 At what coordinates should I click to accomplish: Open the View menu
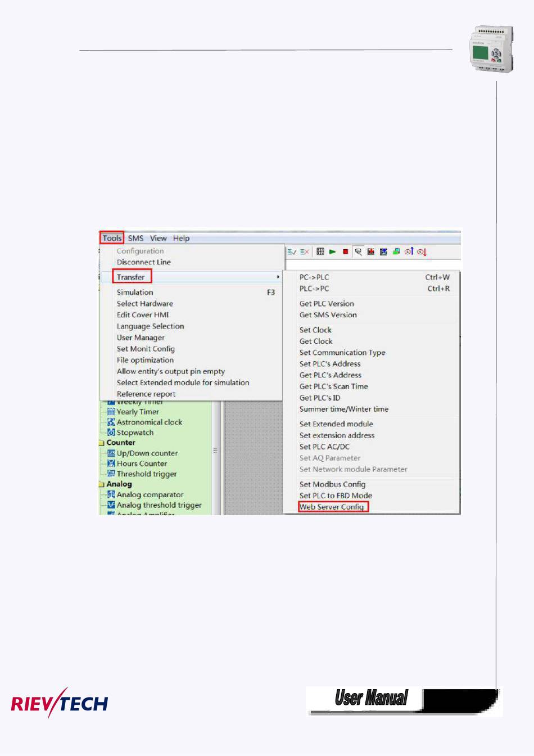[x=159, y=238]
